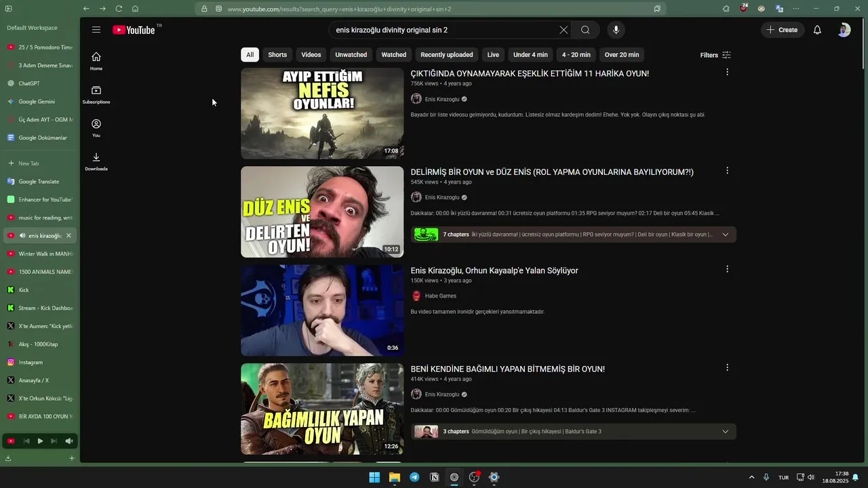
Task: Select the 4 - 20 min chip
Action: pyautogui.click(x=576, y=55)
